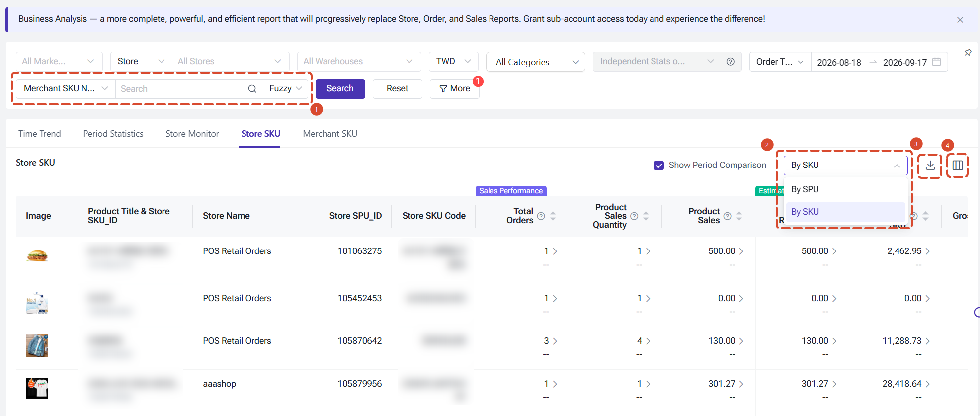This screenshot has width=980, height=416.
Task: Switch to the Merchant SKU tab
Action: point(330,134)
